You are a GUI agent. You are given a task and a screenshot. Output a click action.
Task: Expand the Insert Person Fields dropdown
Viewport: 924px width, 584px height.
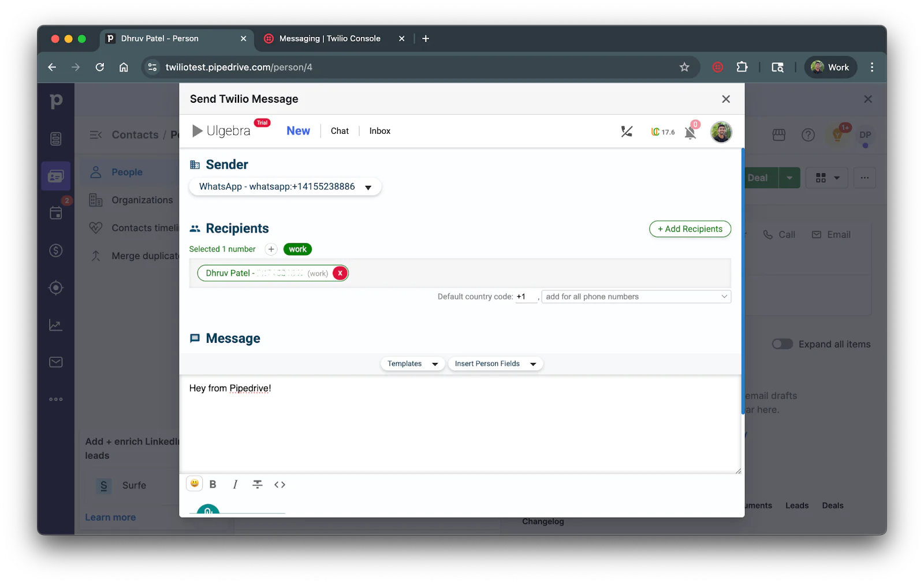coord(494,364)
